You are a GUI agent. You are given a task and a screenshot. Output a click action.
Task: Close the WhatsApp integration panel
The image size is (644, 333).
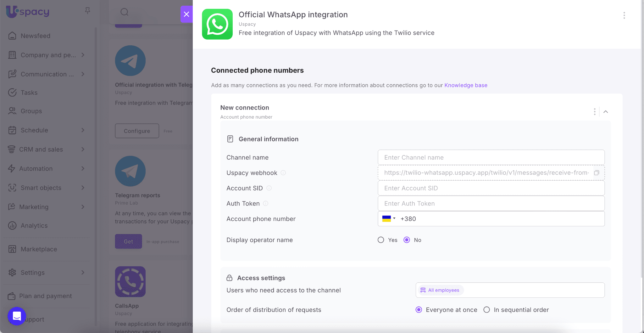pyautogui.click(x=186, y=14)
